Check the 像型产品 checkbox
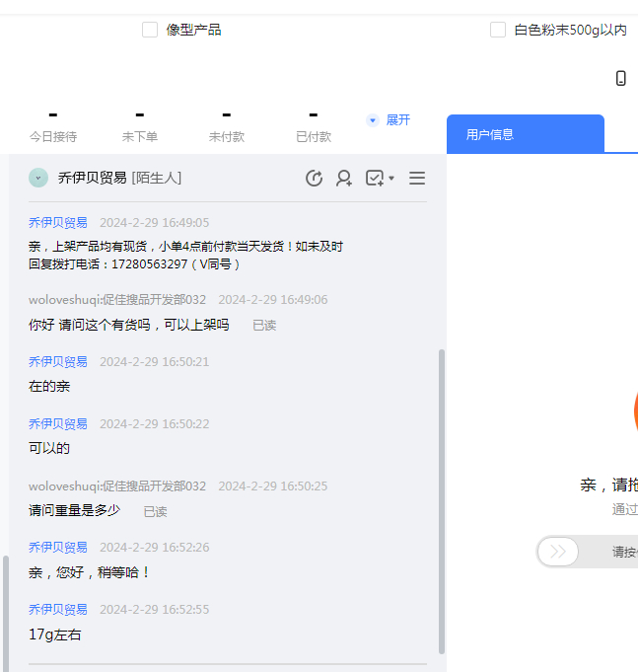Viewport: 638px width, 672px height. pos(150,30)
